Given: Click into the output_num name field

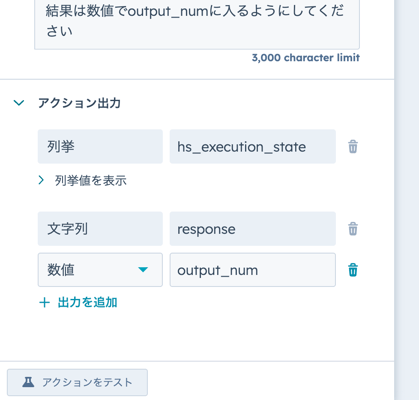Looking at the screenshot, I should [x=253, y=270].
